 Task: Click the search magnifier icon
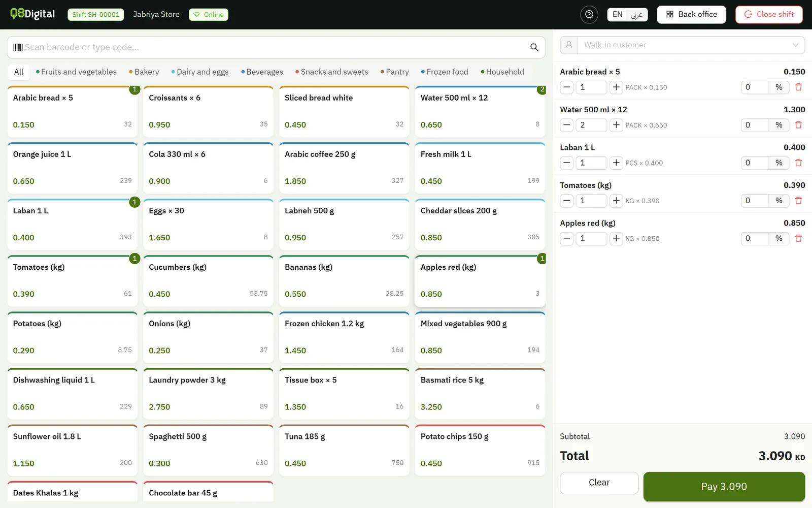tap(534, 47)
